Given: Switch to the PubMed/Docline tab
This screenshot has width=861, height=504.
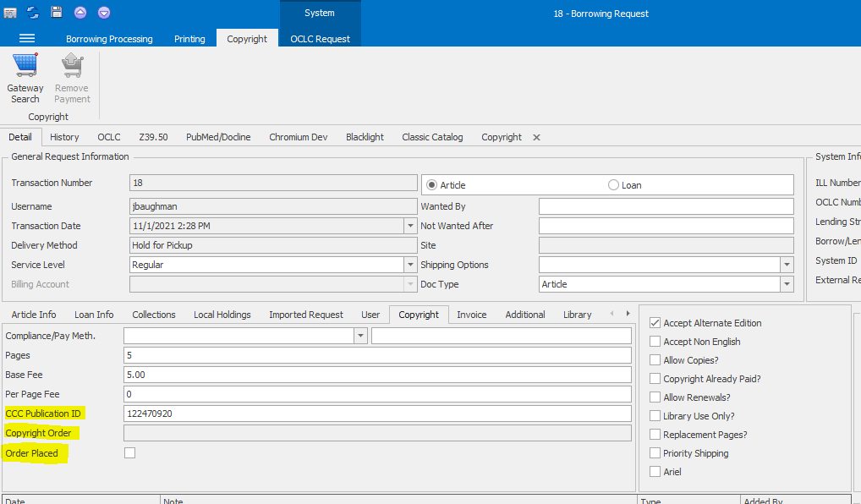Looking at the screenshot, I should point(218,136).
